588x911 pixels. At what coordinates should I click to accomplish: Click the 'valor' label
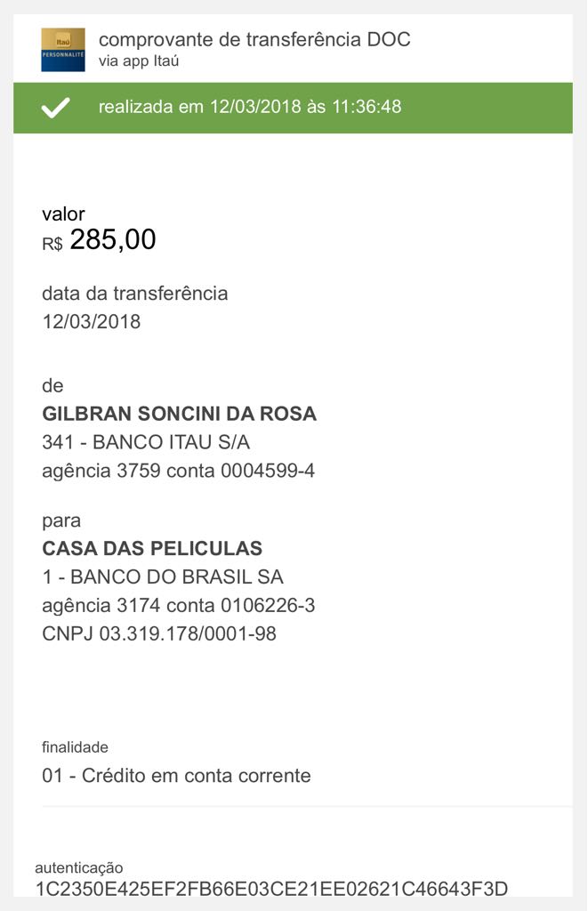[x=63, y=214]
